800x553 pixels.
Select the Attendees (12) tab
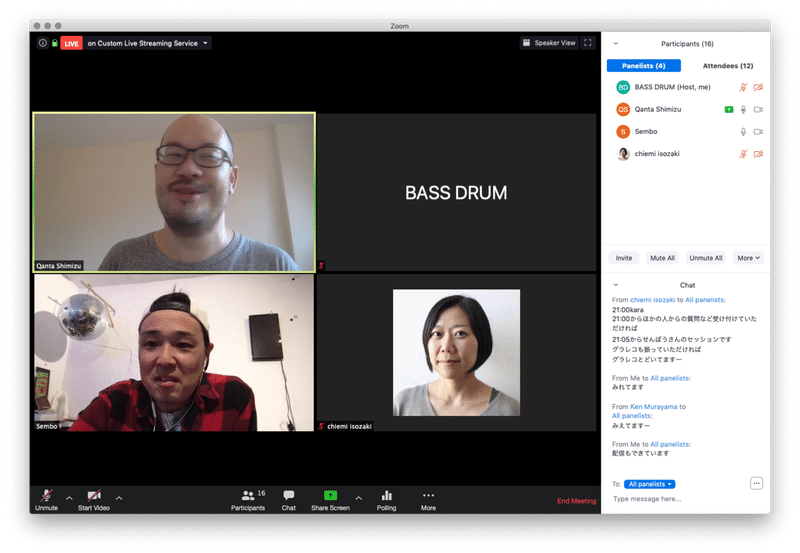point(728,66)
